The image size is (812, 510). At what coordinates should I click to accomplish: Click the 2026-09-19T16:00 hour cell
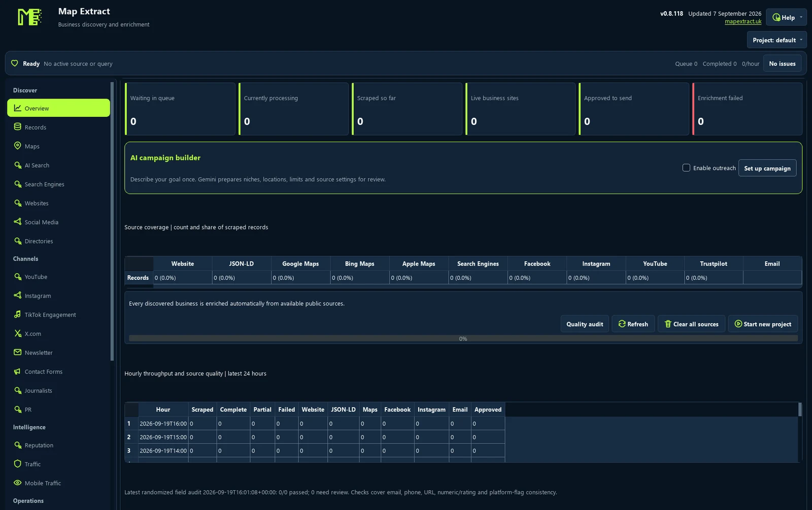163,424
